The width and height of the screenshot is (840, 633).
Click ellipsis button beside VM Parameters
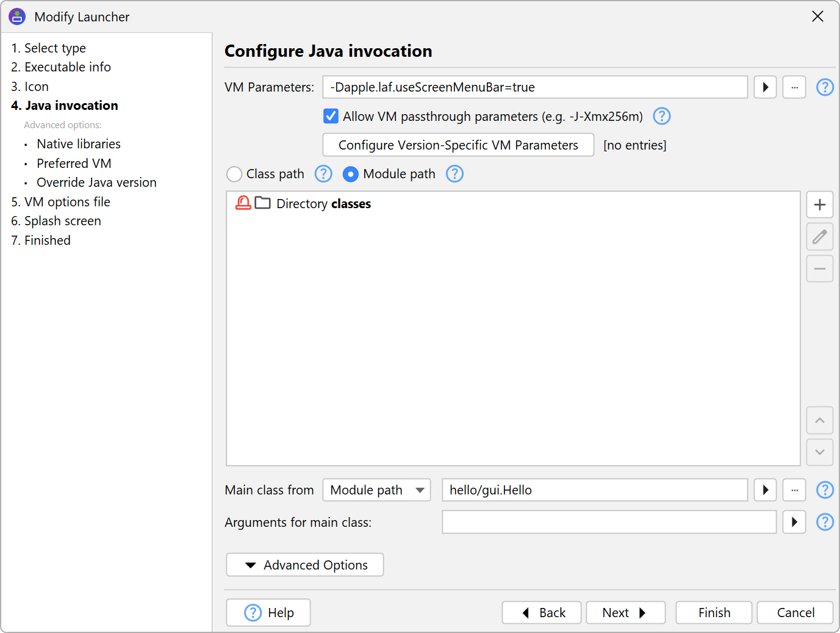(x=794, y=87)
